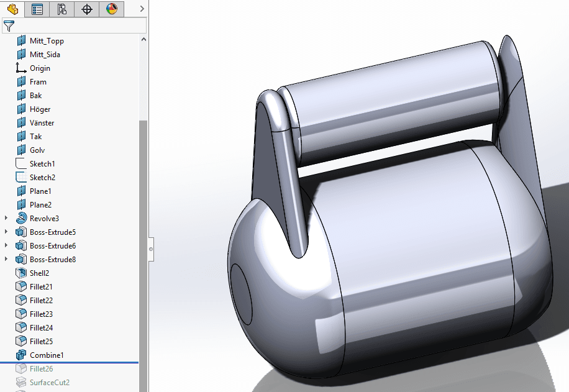Open the ConfigurationManager tab
The image size is (569, 392).
(61, 9)
